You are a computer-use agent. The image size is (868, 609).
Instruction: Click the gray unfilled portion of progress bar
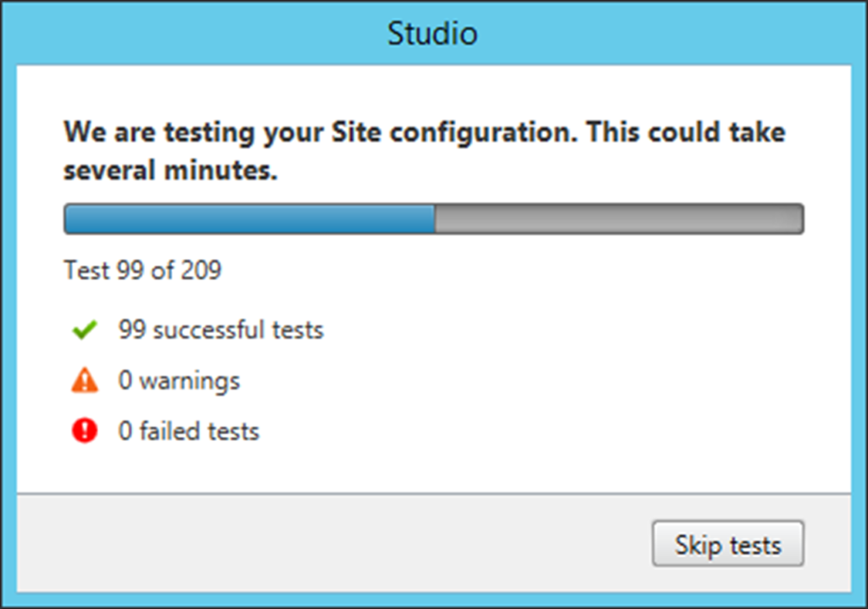click(x=619, y=219)
